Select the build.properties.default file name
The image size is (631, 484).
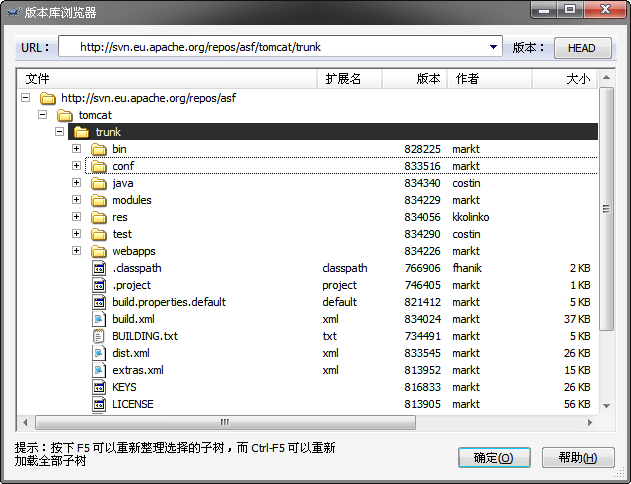coord(169,302)
